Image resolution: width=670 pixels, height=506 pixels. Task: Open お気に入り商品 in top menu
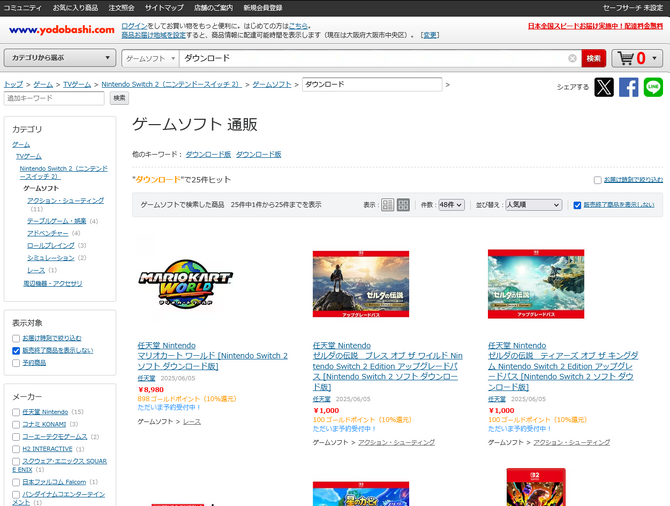pyautogui.click(x=75, y=8)
